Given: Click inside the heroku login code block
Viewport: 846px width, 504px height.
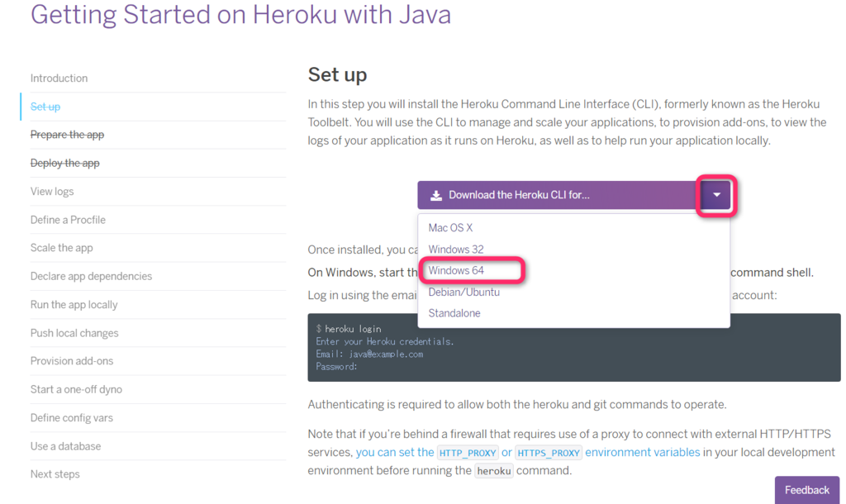Looking at the screenshot, I should 573,347.
